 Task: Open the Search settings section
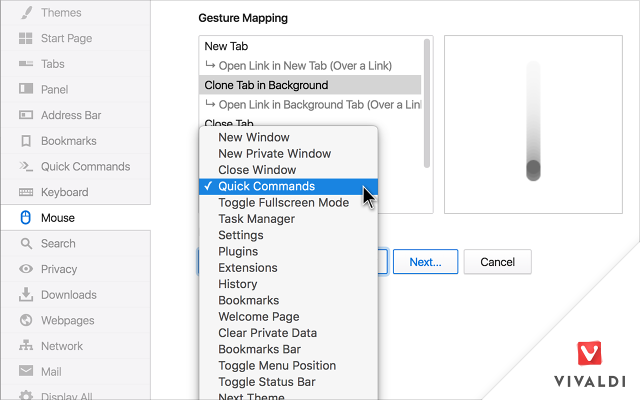58,243
